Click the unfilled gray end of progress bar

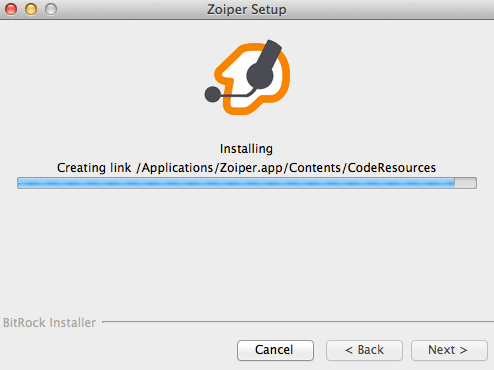(465, 183)
